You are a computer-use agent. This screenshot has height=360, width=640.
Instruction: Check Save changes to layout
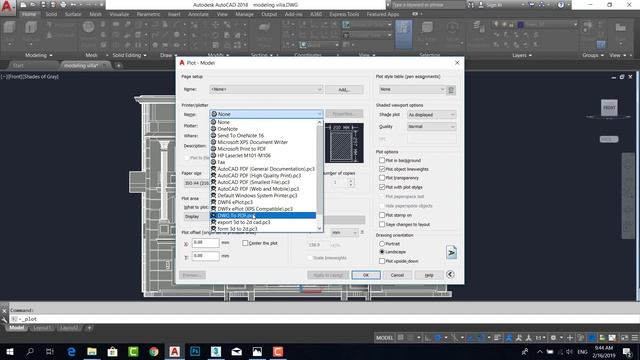coord(382,224)
